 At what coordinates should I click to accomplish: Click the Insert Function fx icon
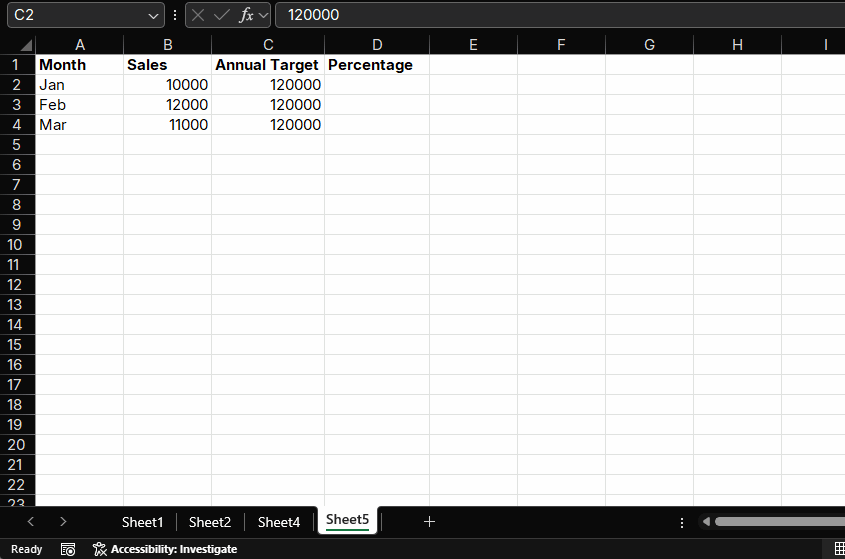pyautogui.click(x=246, y=15)
